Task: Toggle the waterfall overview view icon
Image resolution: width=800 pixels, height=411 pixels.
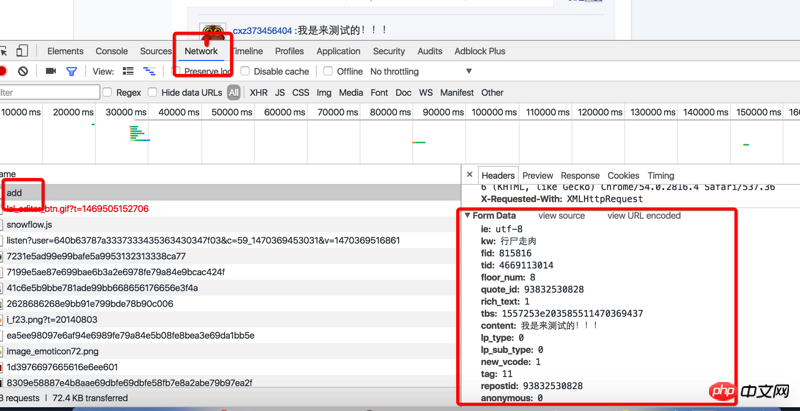Action: click(149, 71)
